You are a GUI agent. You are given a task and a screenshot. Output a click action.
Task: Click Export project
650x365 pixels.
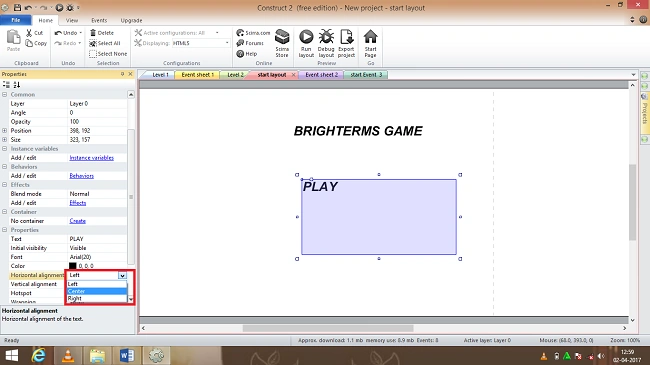point(346,43)
